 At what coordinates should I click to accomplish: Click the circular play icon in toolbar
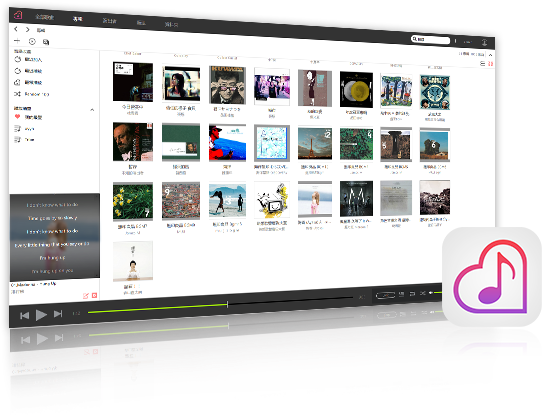[32, 41]
